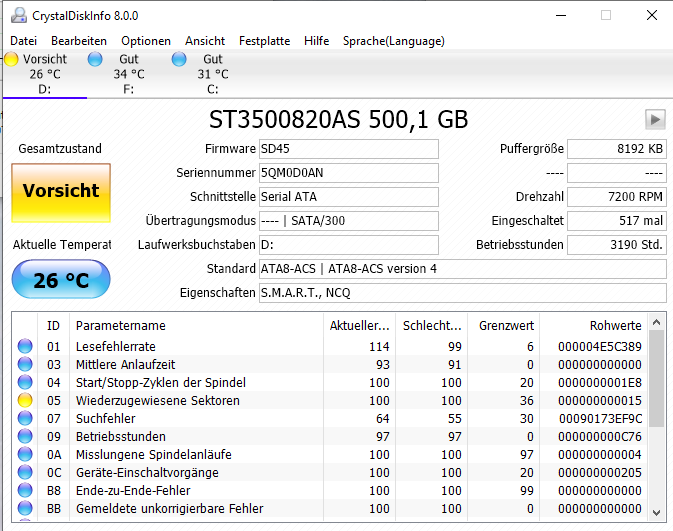This screenshot has width=673, height=531.
Task: Open the Optionen menu
Action: (x=146, y=41)
